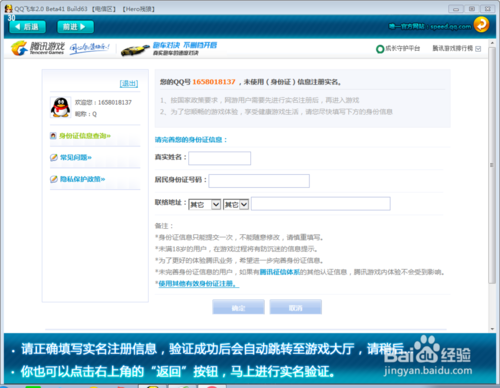Screen dimensions: 500x388
Task: Click the icon beside 身份证信息查询
Action: (53, 136)
